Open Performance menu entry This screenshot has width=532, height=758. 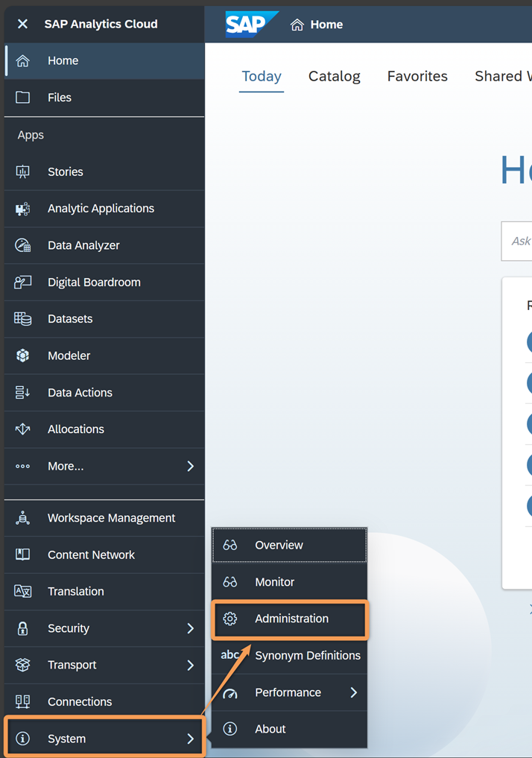click(x=289, y=692)
